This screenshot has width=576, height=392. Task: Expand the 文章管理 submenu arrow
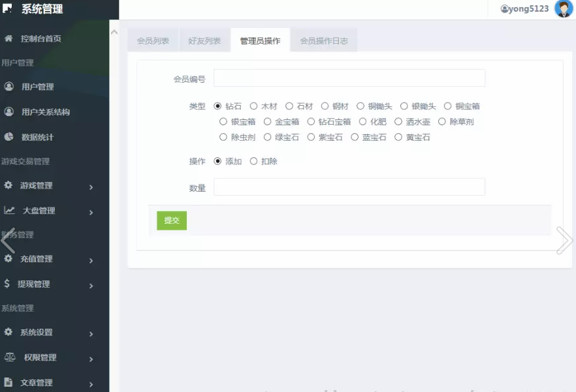91,384
